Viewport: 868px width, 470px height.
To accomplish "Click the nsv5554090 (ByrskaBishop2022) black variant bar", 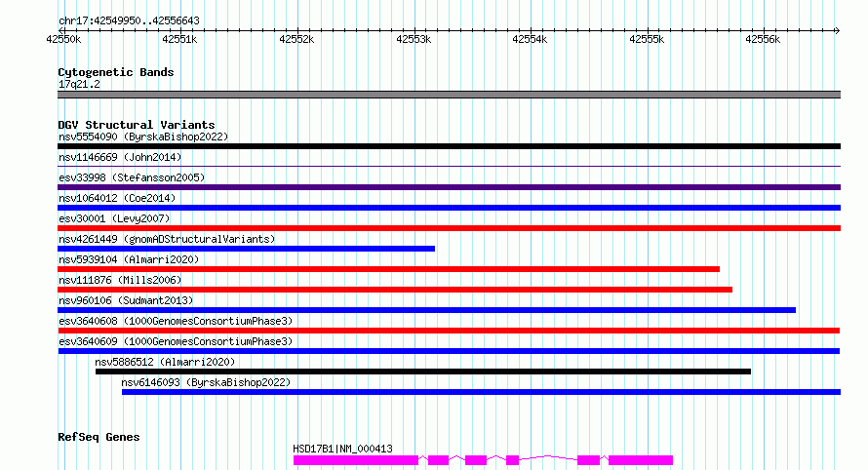I will coord(449,146).
